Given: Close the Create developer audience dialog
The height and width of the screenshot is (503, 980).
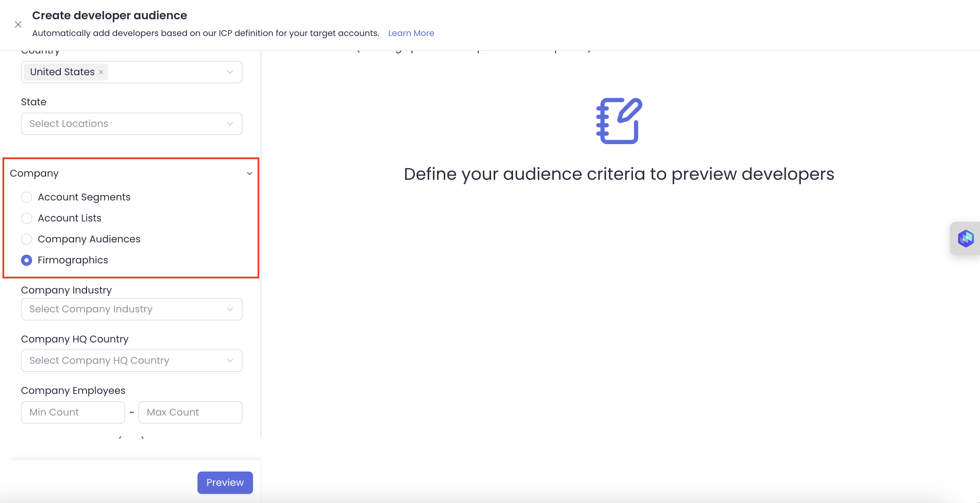Looking at the screenshot, I should [18, 25].
